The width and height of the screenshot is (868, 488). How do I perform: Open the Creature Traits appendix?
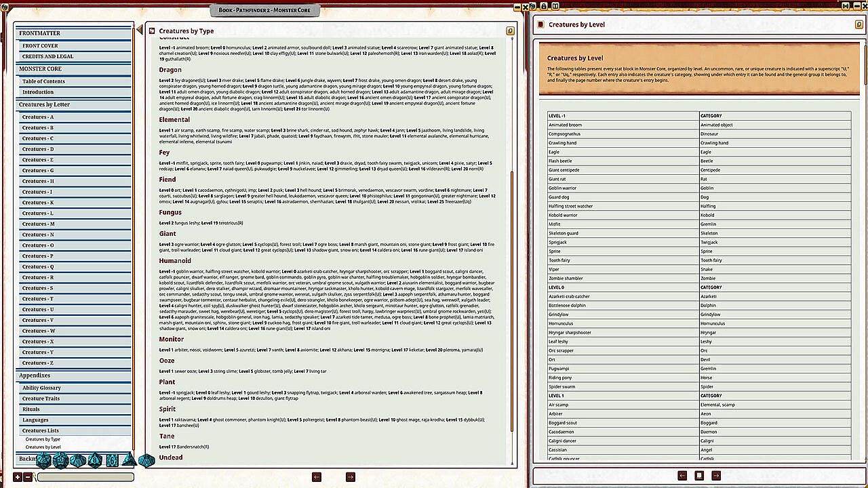coord(75,399)
